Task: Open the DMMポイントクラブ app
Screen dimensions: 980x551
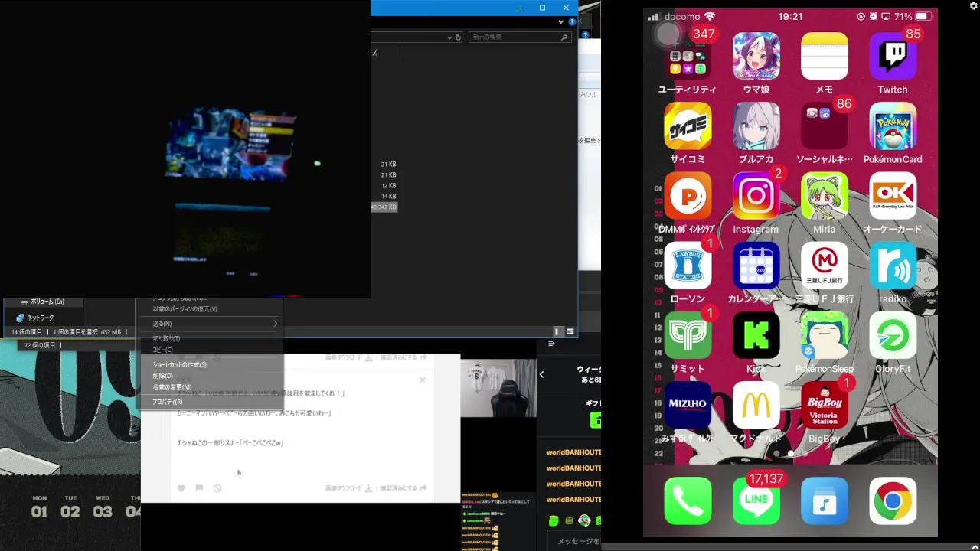Action: pyautogui.click(x=688, y=197)
